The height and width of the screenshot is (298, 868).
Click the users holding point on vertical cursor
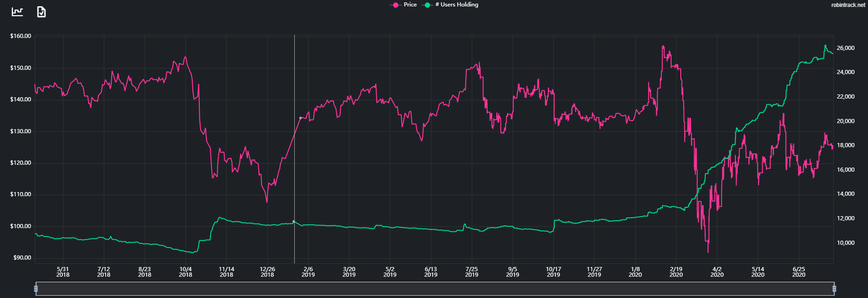click(294, 222)
